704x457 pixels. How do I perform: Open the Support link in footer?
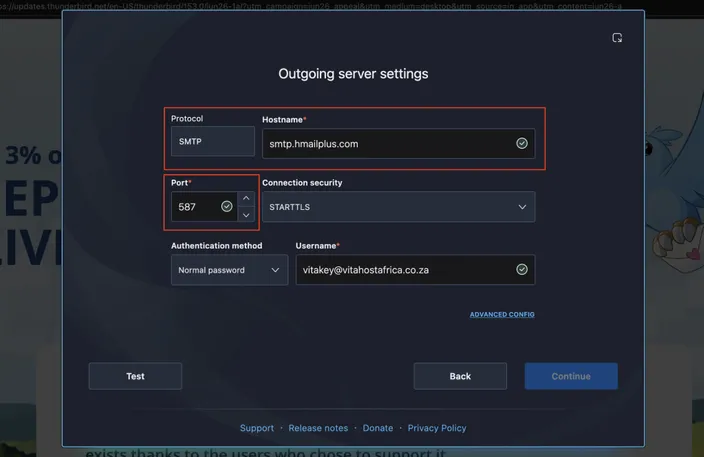257,428
